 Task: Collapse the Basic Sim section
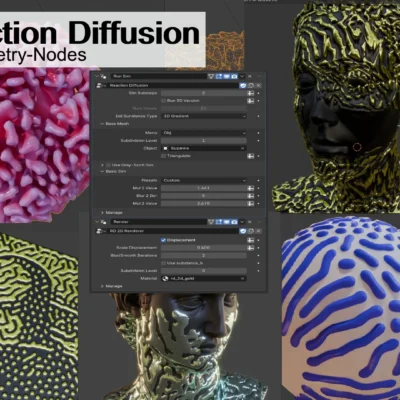(x=102, y=171)
